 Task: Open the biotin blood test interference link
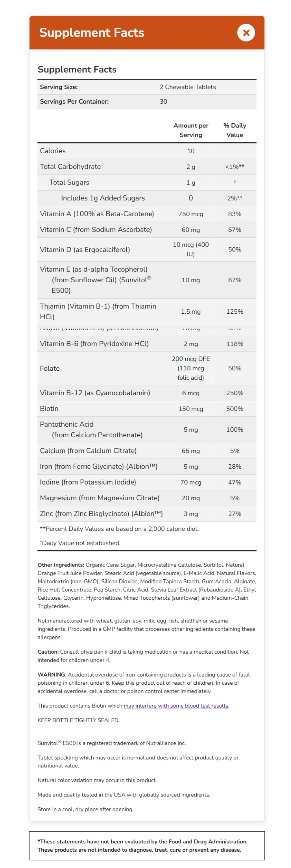click(176, 706)
